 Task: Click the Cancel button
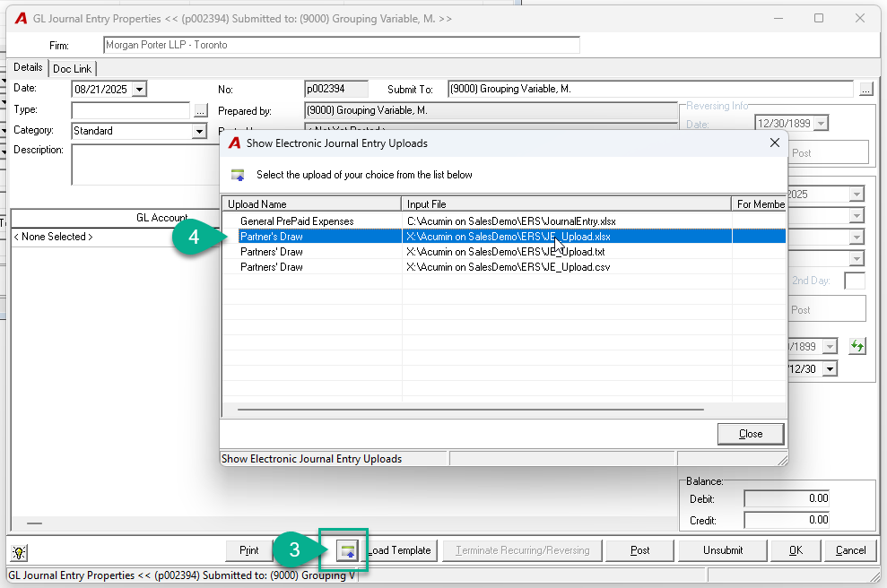pos(850,550)
